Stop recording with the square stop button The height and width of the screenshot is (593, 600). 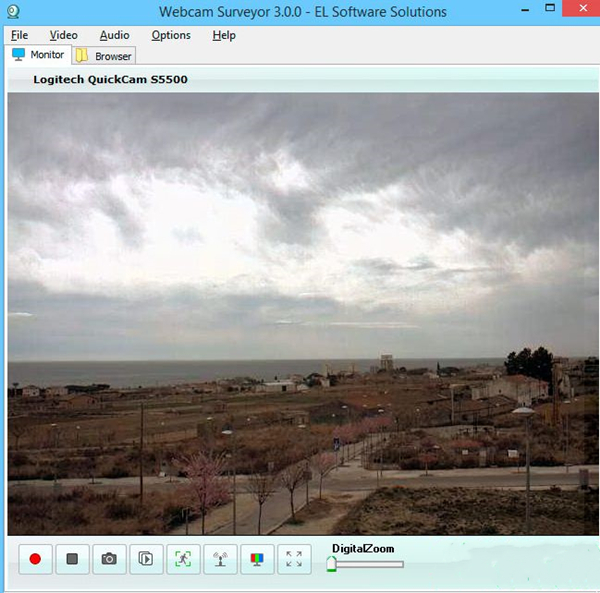pyautogui.click(x=72, y=559)
